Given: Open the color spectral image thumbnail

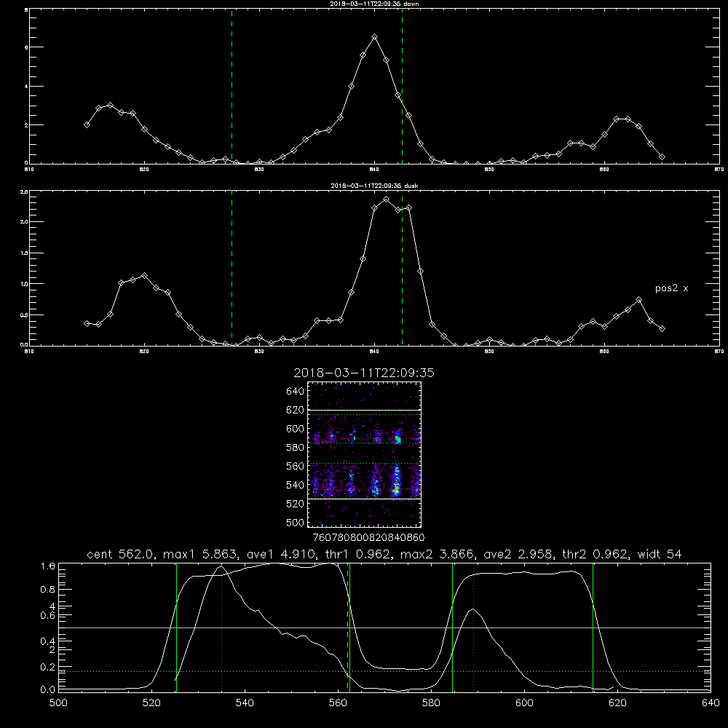Looking at the screenshot, I should (365, 454).
